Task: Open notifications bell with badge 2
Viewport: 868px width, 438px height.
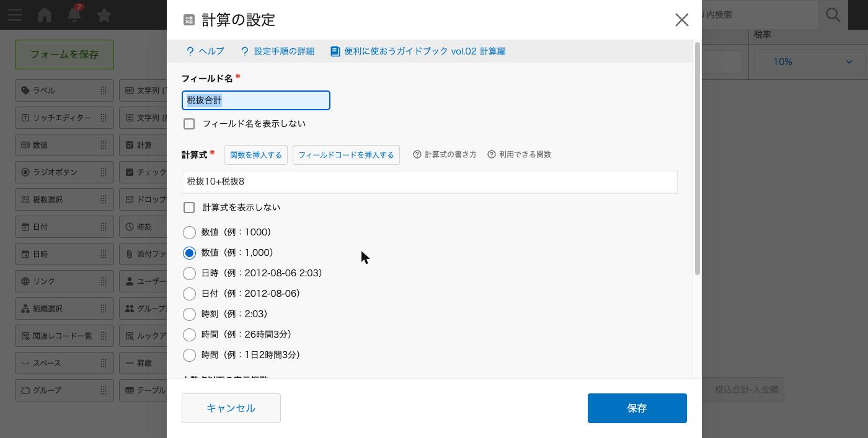Action: 74,14
